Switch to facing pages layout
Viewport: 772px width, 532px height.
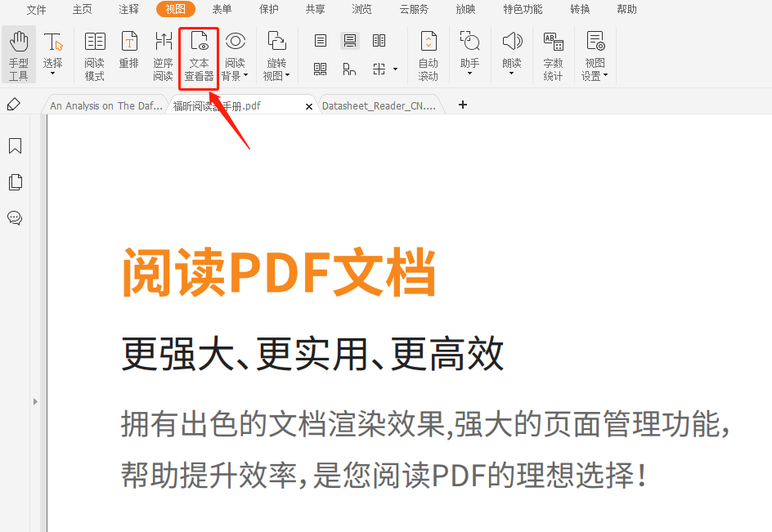(379, 40)
